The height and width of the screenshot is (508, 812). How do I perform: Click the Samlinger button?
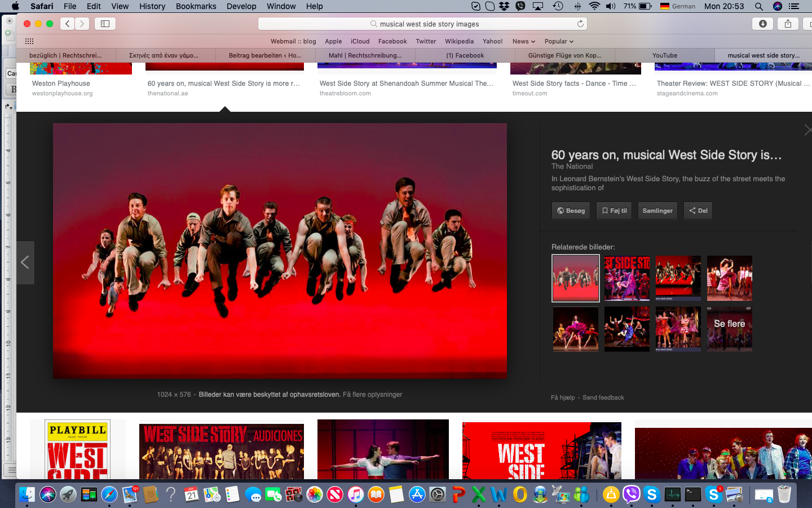(657, 211)
